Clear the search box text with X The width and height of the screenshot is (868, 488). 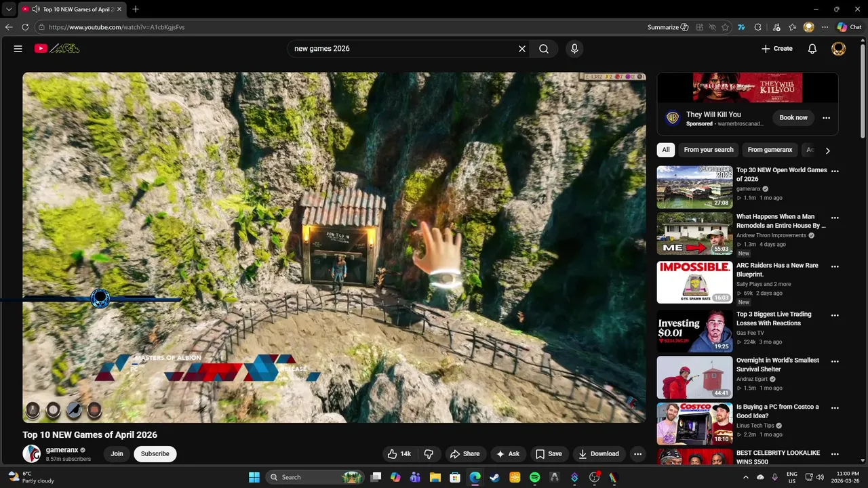pos(522,49)
